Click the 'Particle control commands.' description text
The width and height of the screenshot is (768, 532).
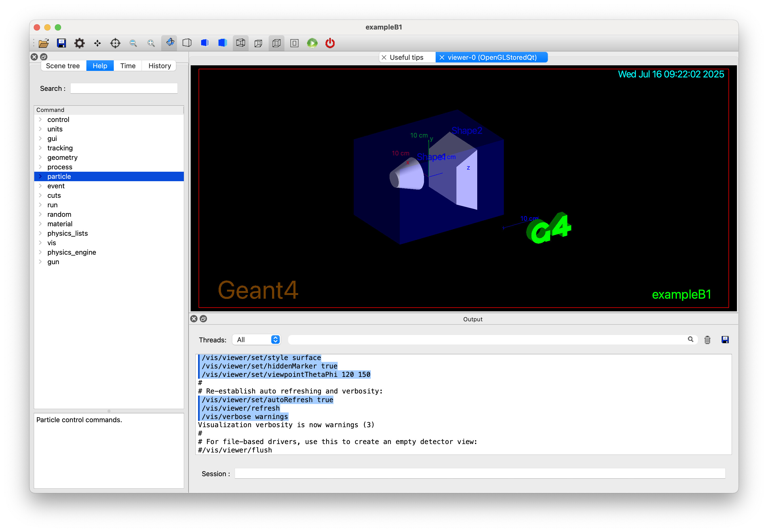(79, 420)
